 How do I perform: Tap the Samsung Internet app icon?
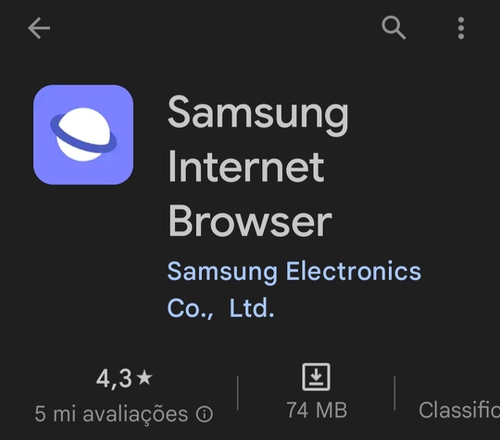(83, 135)
